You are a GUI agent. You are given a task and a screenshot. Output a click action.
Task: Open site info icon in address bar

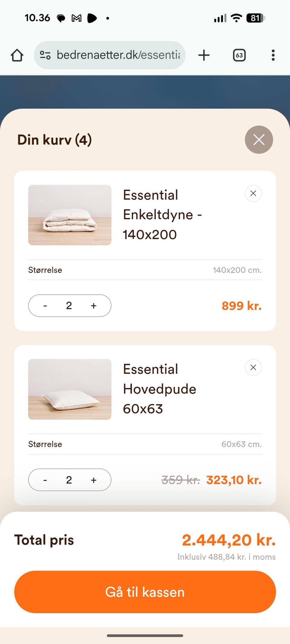pyautogui.click(x=45, y=55)
